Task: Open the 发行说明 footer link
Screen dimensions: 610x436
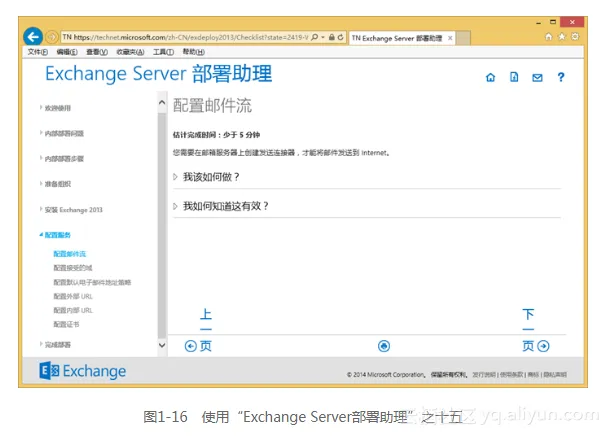Action: (484, 375)
